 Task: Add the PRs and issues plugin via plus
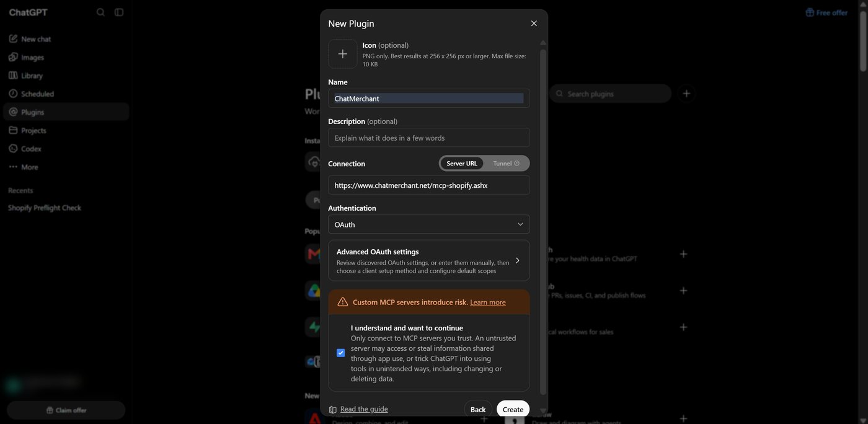[683, 291]
